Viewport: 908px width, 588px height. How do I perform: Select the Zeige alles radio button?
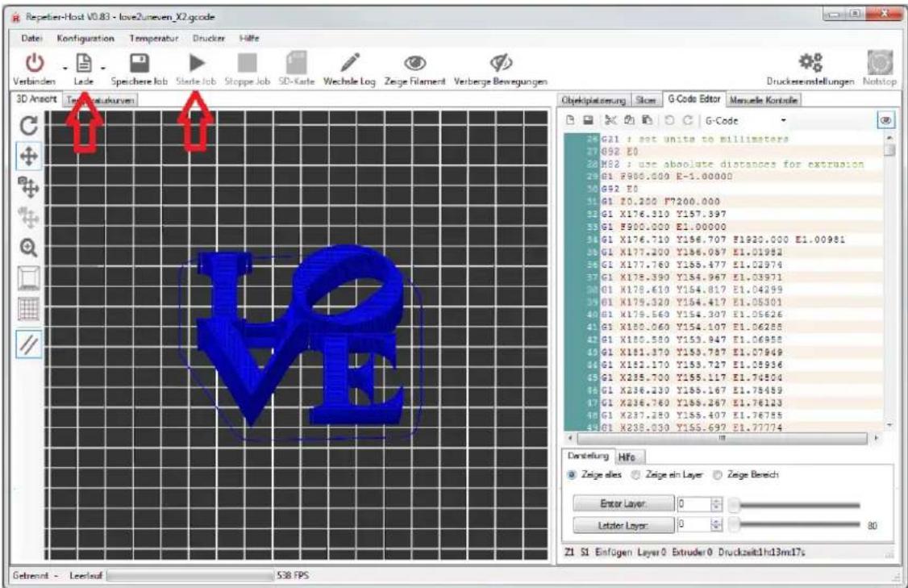pyautogui.click(x=572, y=475)
